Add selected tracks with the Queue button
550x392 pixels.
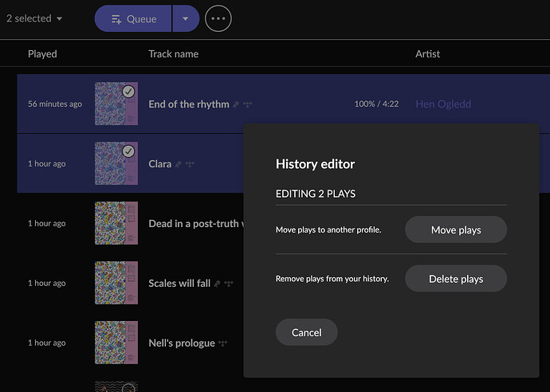133,18
